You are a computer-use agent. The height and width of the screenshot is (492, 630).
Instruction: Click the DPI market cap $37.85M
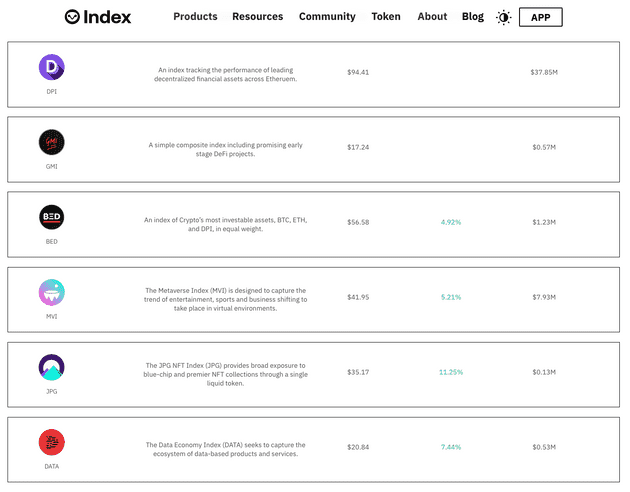pos(544,72)
